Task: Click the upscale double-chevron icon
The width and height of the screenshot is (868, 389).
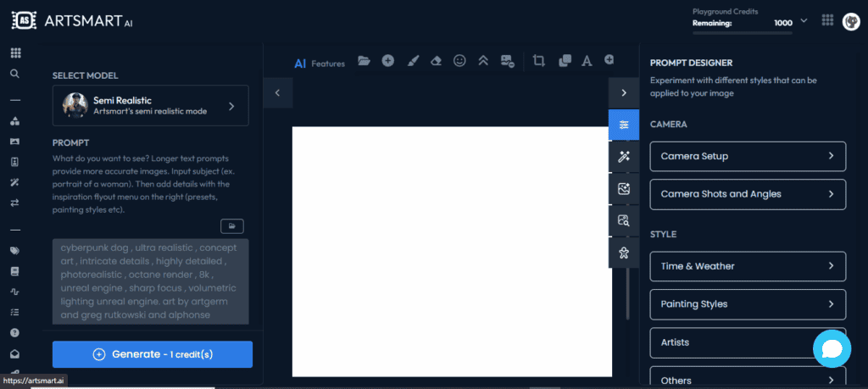Action: 482,61
